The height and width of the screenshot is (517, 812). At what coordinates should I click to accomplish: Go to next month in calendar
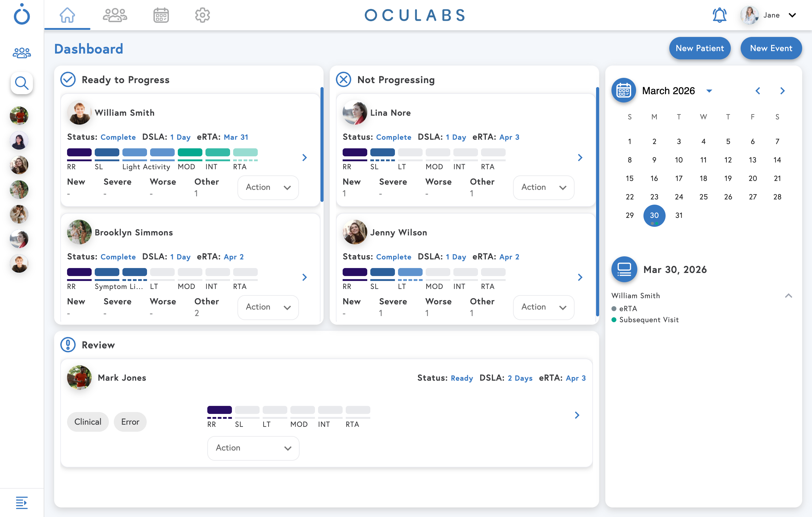coord(782,91)
